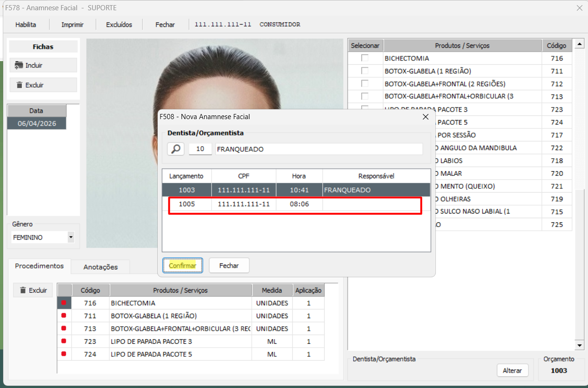The image size is (588, 388).
Task: Click the Fechar item in the top toolbar
Action: pyautogui.click(x=165, y=25)
